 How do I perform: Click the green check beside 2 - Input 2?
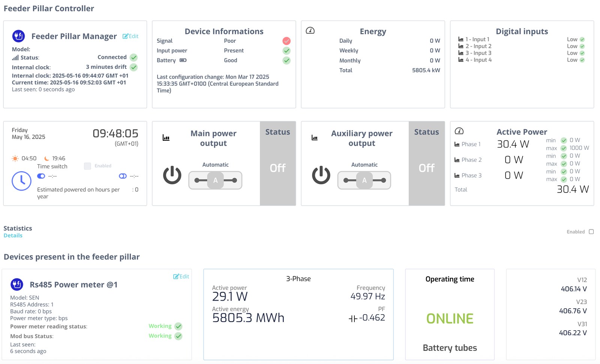[x=582, y=46]
